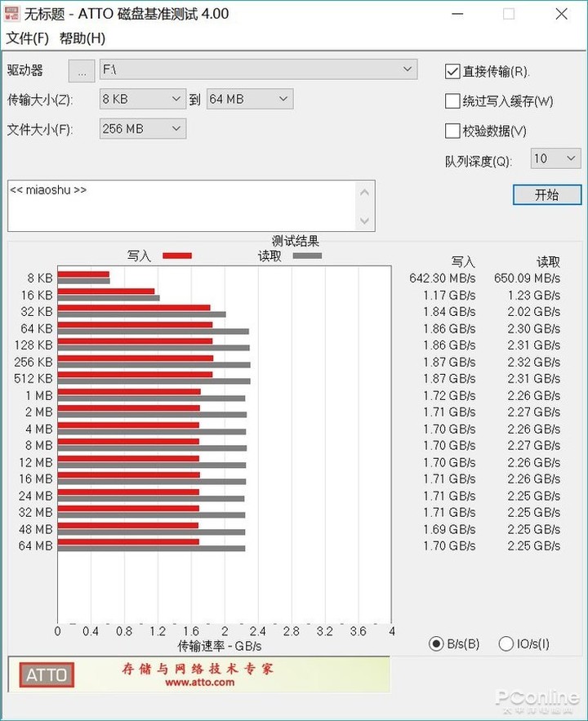Click the red 写入 legend swatch
The height and width of the screenshot is (721, 588).
coord(177,256)
